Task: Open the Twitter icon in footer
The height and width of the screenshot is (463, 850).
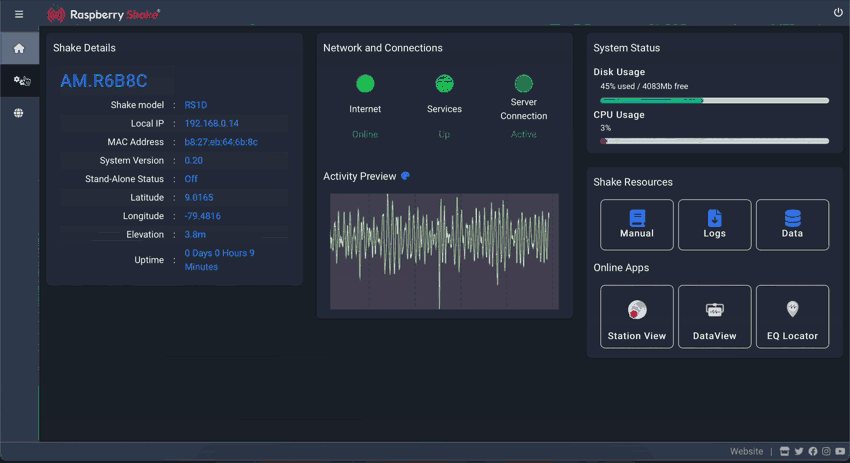Action: [x=799, y=451]
